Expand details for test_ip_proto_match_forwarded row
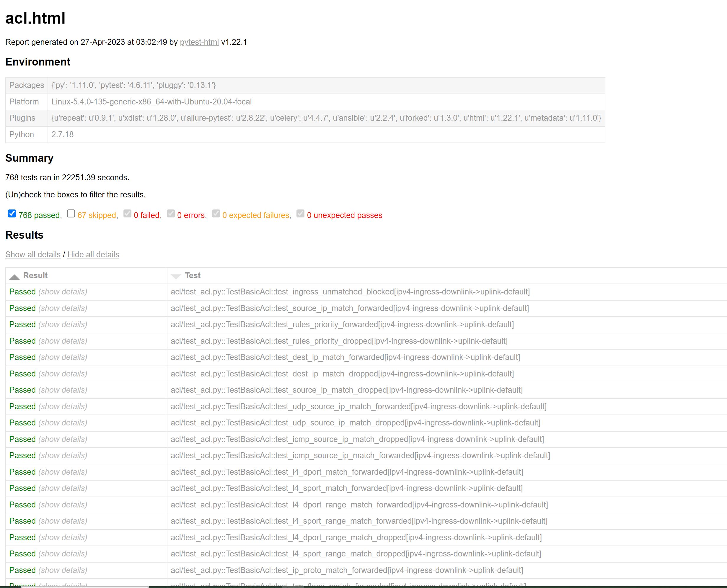Screen dimensions: 727x588 click(x=63, y=570)
